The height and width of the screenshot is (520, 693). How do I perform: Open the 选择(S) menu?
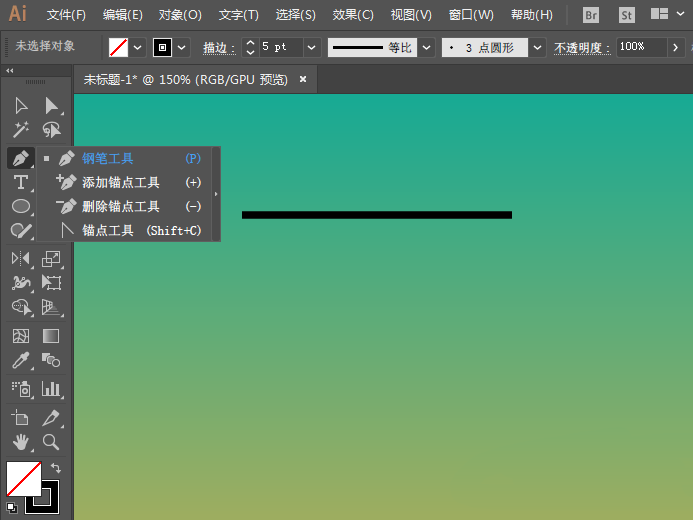coord(296,15)
